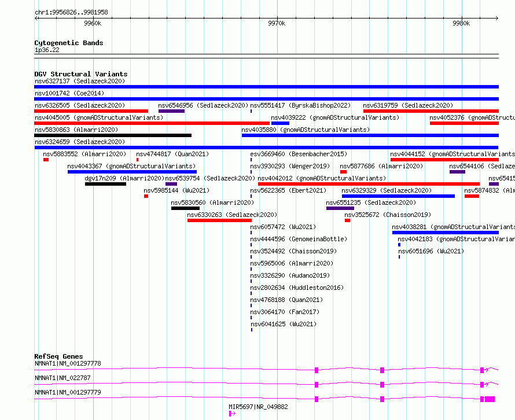The image size is (515, 420).
Task: Click the RefSeq Genes track title
Action: point(58,356)
